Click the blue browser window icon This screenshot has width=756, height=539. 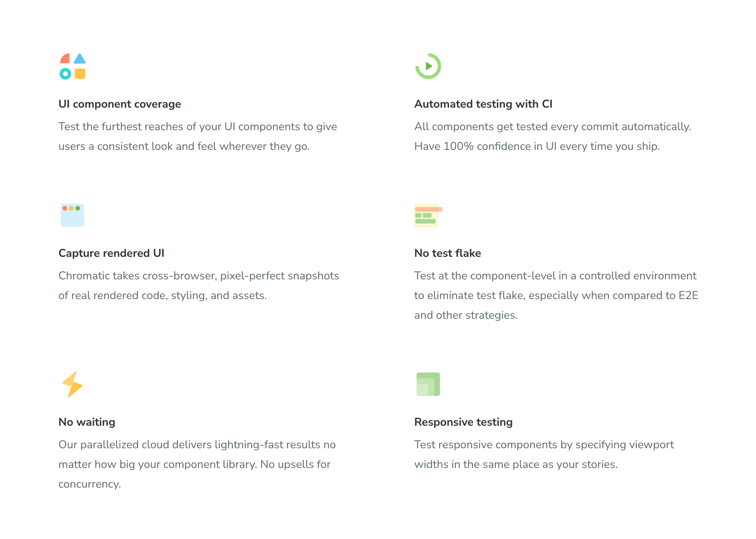click(x=72, y=215)
